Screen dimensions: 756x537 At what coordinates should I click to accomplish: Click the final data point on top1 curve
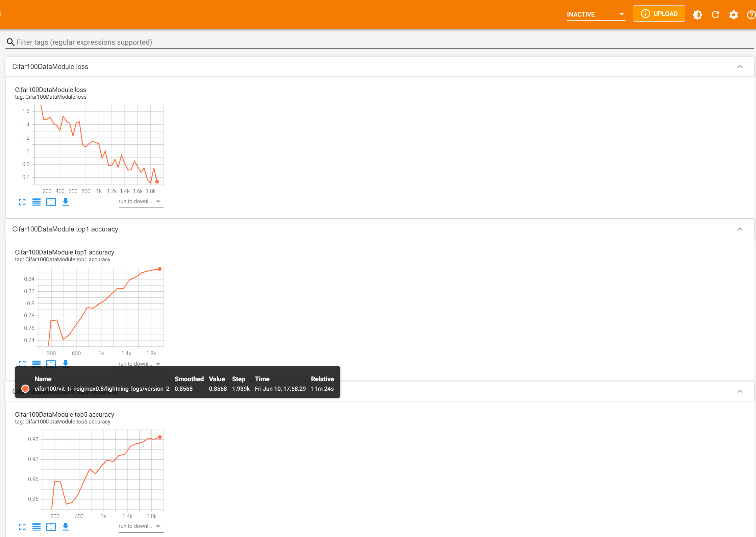tap(160, 269)
